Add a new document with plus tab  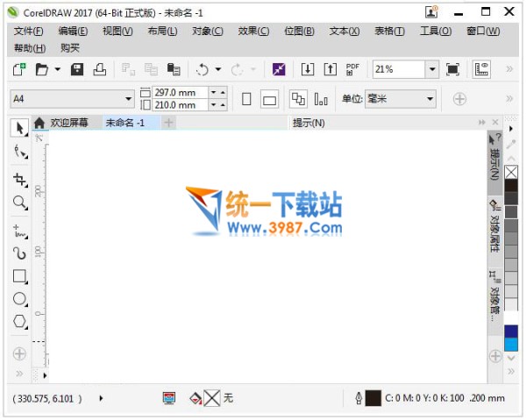(168, 123)
